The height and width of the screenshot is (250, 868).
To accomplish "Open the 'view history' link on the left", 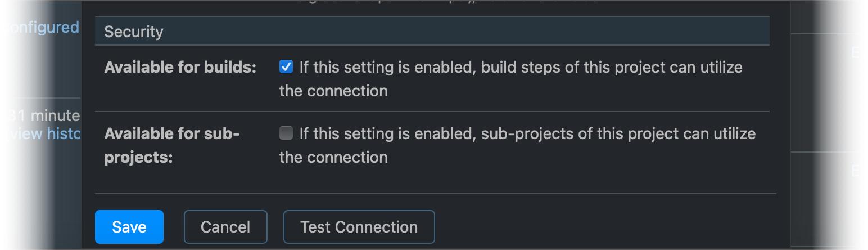I will 44,134.
